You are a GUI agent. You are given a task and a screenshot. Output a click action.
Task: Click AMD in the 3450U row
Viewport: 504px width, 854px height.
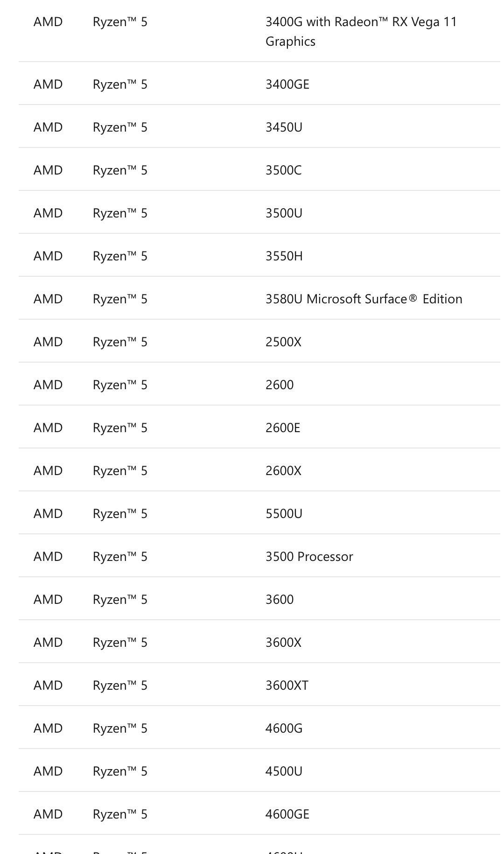[48, 127]
